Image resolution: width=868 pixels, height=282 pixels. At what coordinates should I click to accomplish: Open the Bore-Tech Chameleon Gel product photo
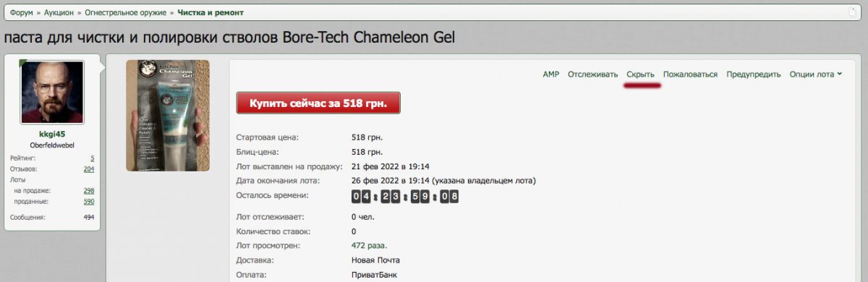pyautogui.click(x=168, y=116)
